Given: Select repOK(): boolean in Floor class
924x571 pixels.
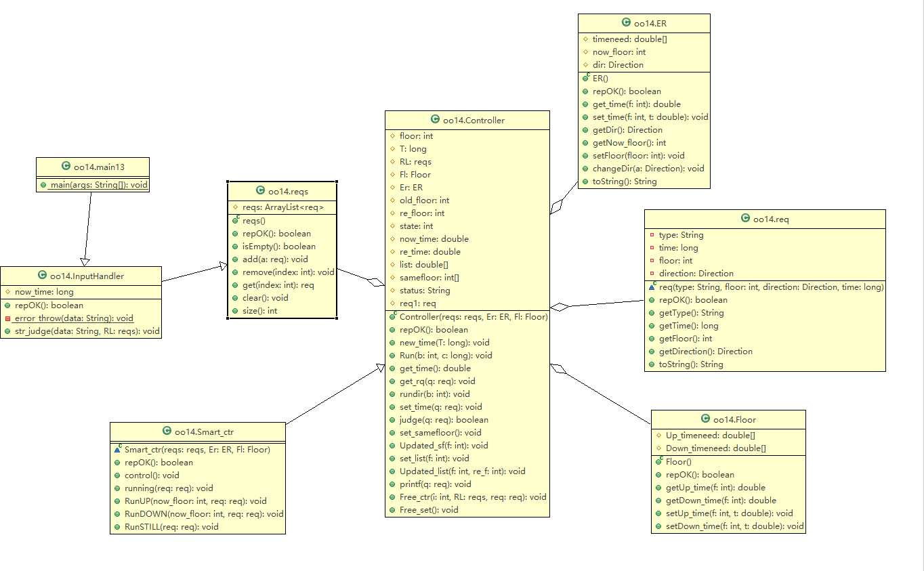Looking at the screenshot, I should point(700,475).
